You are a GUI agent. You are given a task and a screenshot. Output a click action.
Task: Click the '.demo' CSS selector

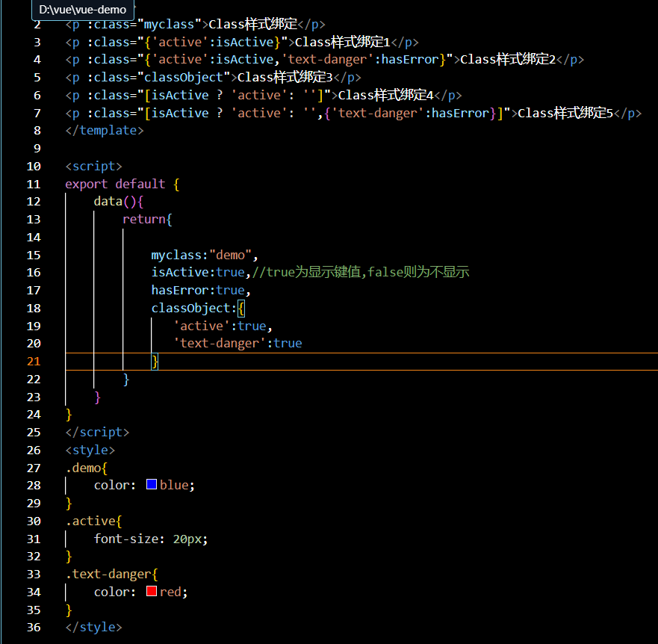(x=83, y=468)
